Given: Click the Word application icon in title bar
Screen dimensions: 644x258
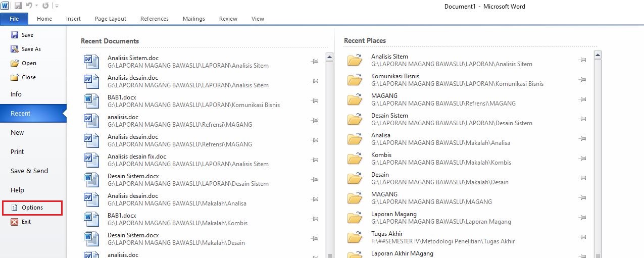Looking at the screenshot, I should (x=5, y=6).
